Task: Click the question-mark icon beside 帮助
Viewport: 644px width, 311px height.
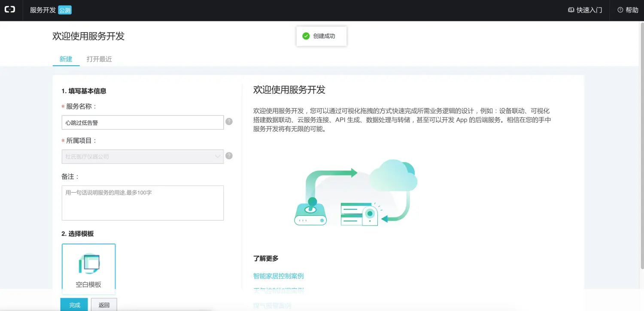Action: 620,10
